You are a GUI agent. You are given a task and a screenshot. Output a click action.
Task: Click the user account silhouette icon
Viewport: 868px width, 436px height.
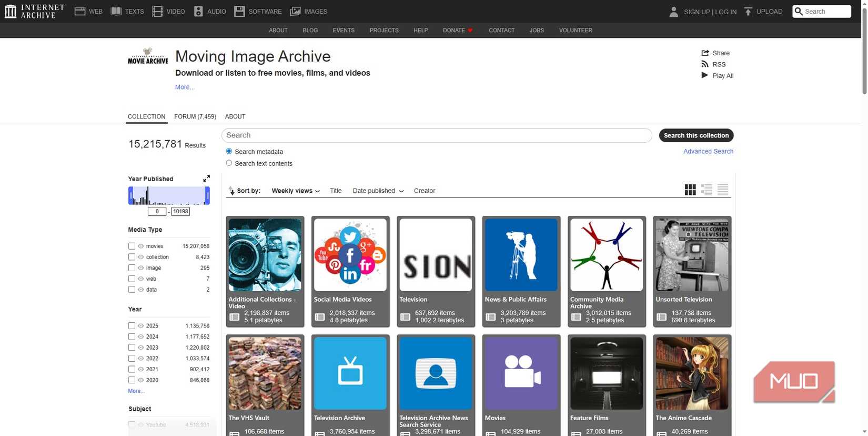(673, 12)
